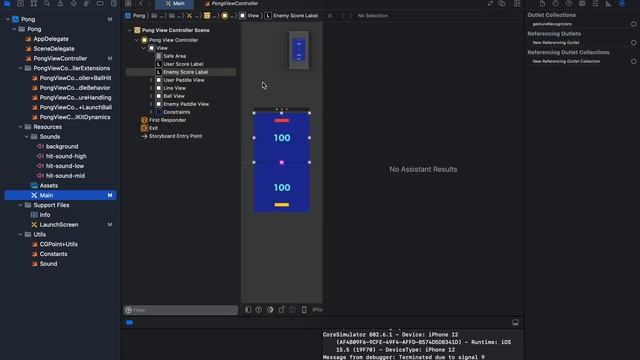Open the Test navigator diamond icon
Image resolution: width=640 pixels, height=360 pixels.
(x=73, y=4)
